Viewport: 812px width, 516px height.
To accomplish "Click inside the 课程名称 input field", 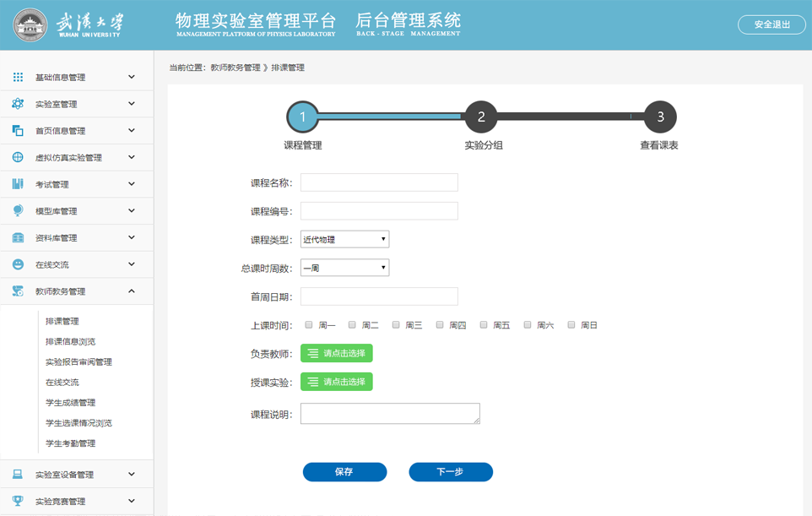I will click(x=378, y=182).
